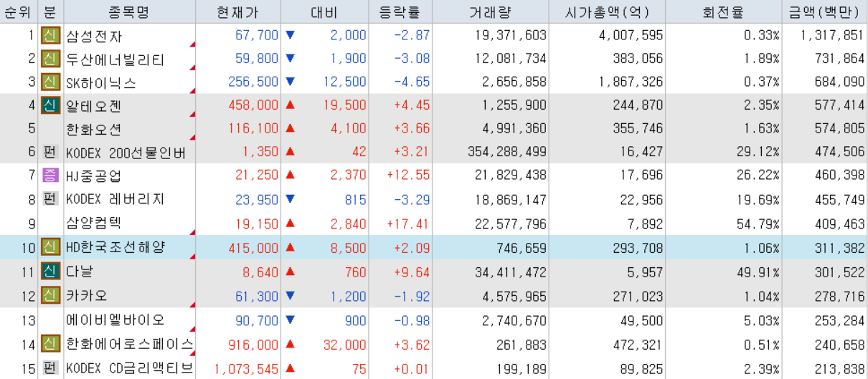Select the KODEX CD금리액티브 stock name
This screenshot has width=868, height=379.
tap(130, 368)
